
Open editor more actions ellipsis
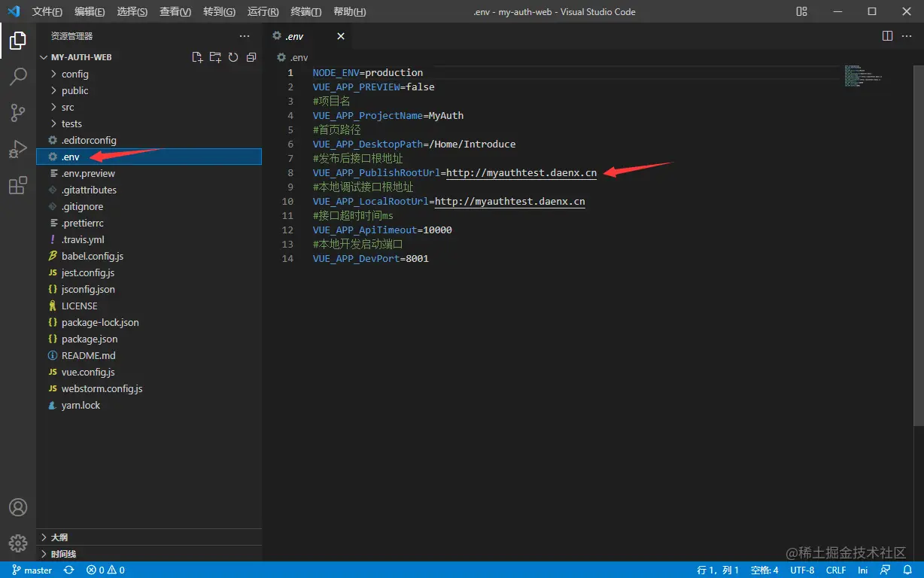pos(907,36)
